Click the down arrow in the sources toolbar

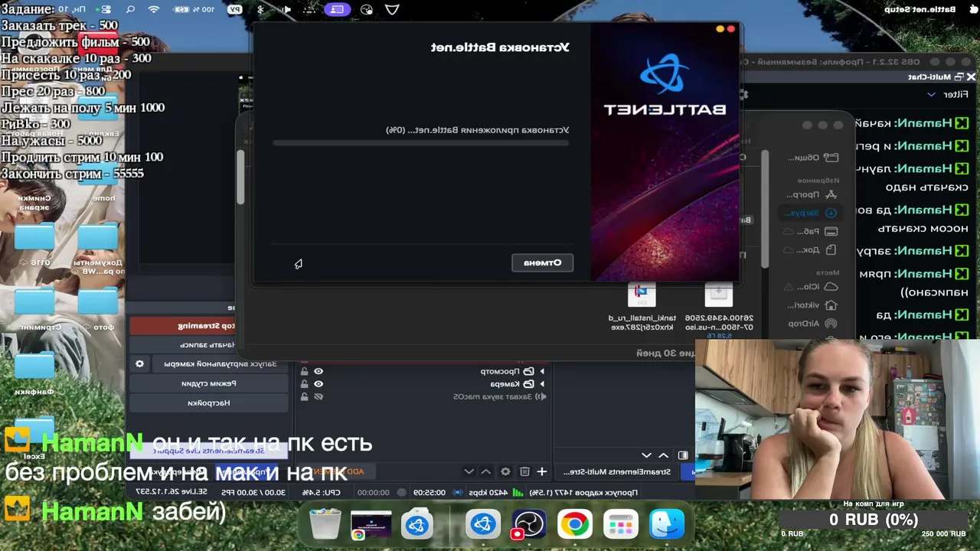pos(469,471)
